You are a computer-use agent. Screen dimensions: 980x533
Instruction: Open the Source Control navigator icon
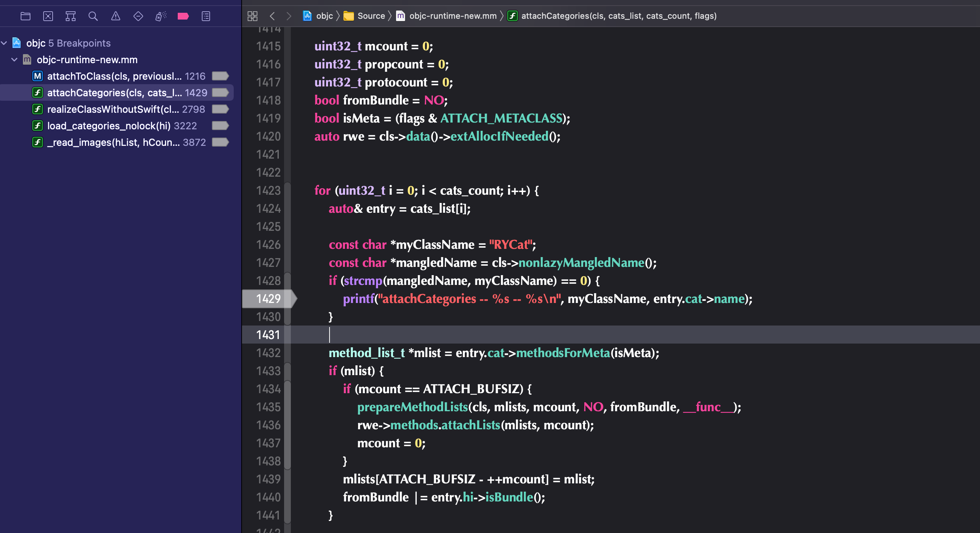click(48, 16)
